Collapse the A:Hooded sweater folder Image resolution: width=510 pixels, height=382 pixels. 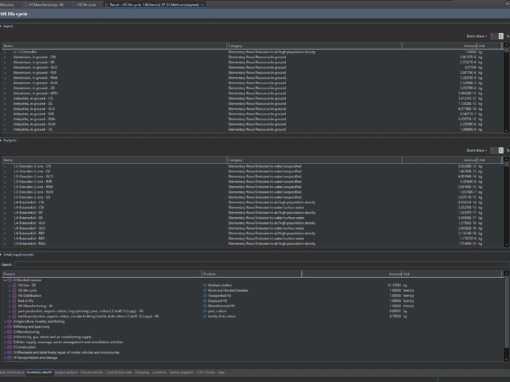click(5, 280)
